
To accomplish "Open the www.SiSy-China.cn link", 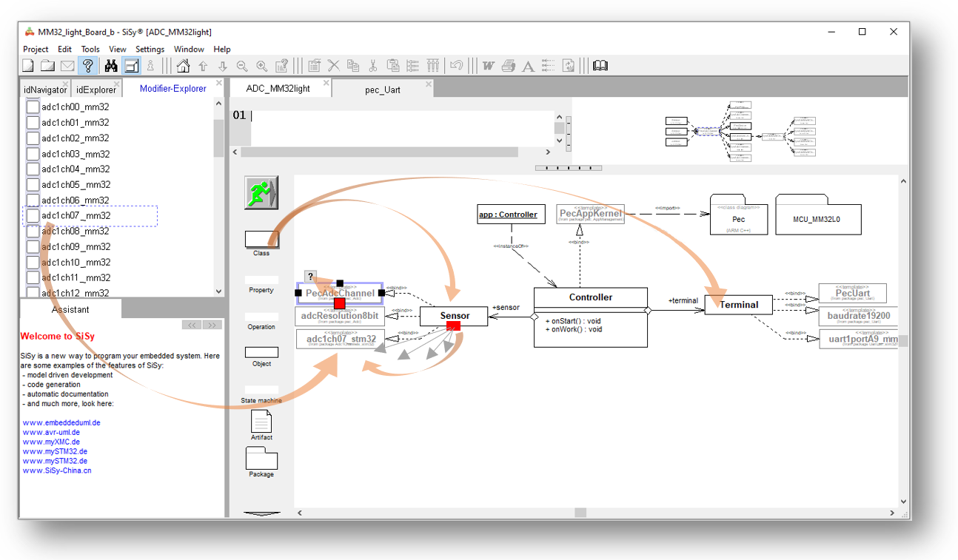I will click(x=57, y=470).
